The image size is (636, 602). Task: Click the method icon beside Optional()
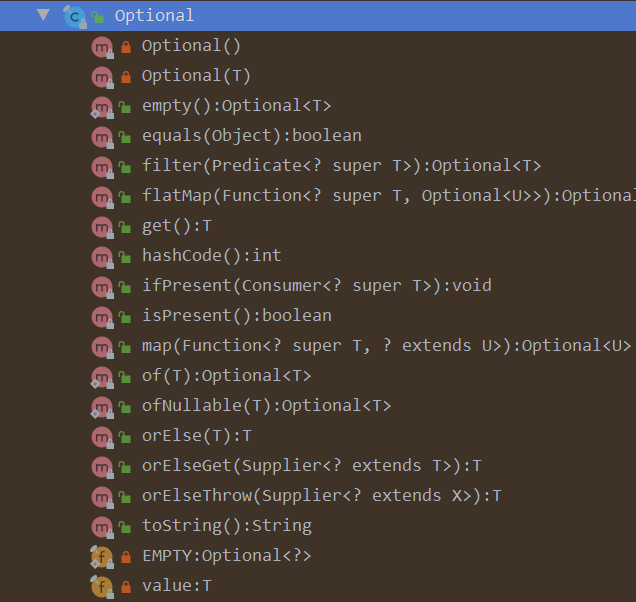point(102,47)
